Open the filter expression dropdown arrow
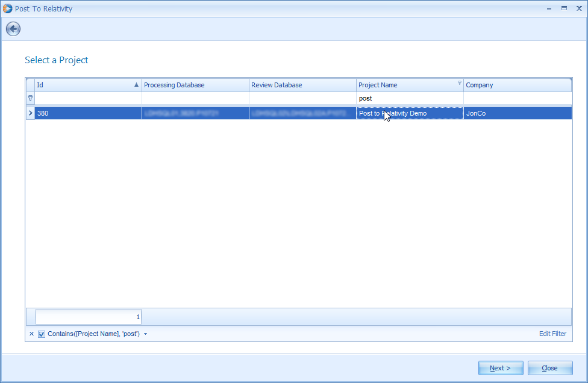Screen dimensions: 588x383 [x=146, y=334]
